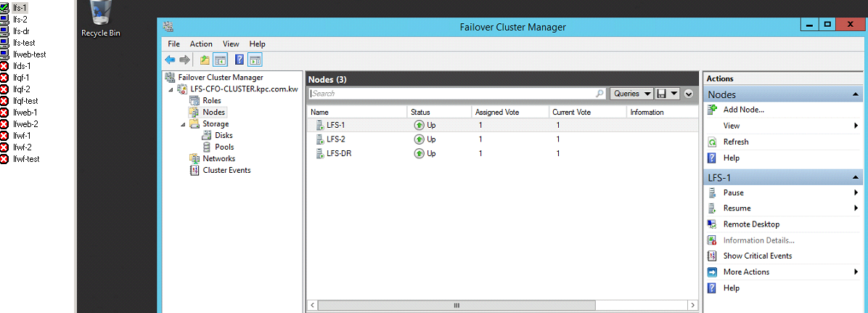Collapse the Storage tree node
The image size is (868, 313).
[183, 125]
